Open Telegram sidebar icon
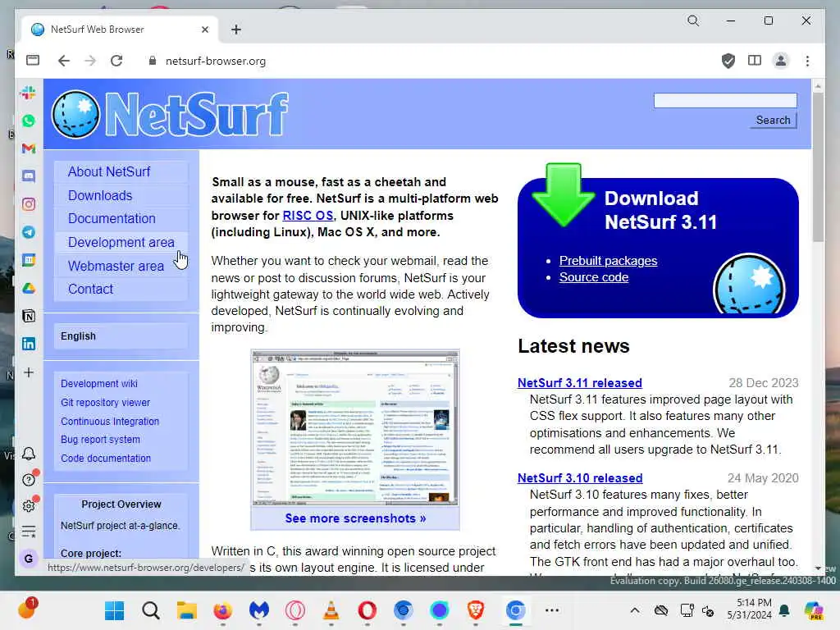 (x=29, y=232)
